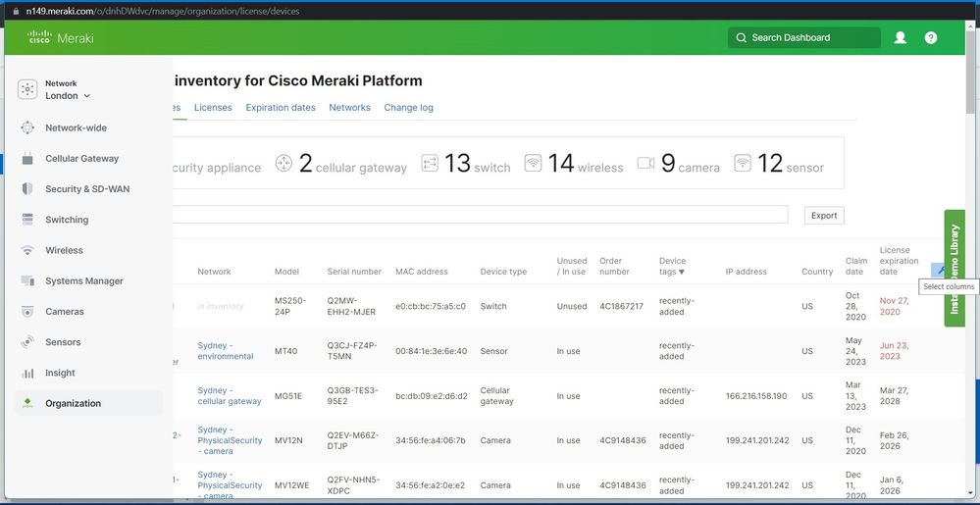
Task: Click the Switching sidebar icon
Action: pyautogui.click(x=27, y=220)
